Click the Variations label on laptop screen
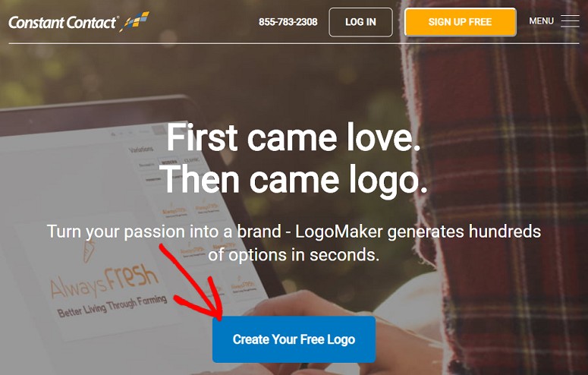This screenshot has height=375, width=588. point(140,150)
